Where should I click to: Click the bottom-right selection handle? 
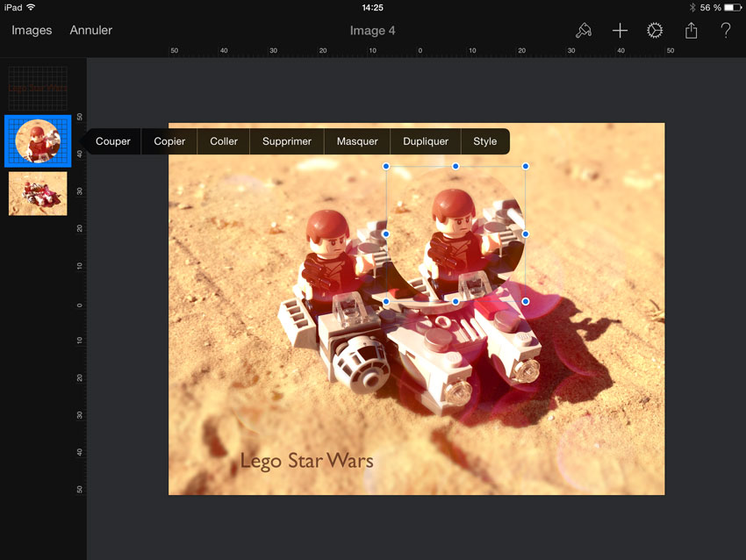pyautogui.click(x=525, y=302)
